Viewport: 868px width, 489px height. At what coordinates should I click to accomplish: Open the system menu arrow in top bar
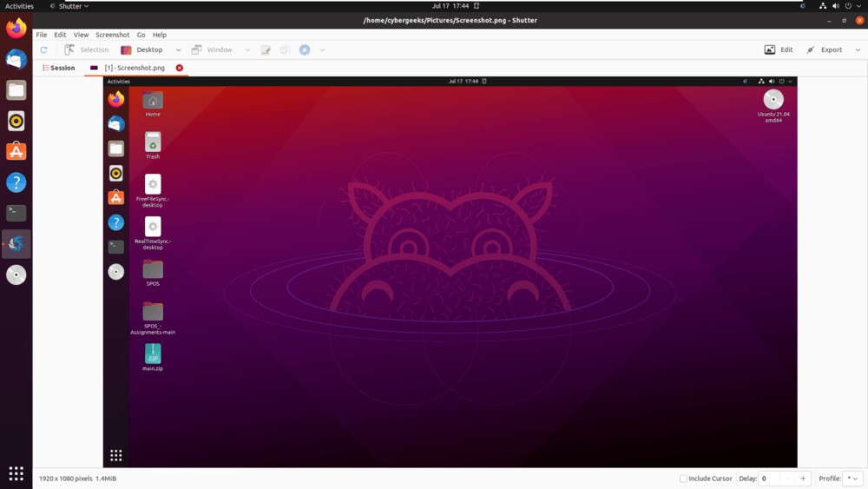[x=859, y=6]
